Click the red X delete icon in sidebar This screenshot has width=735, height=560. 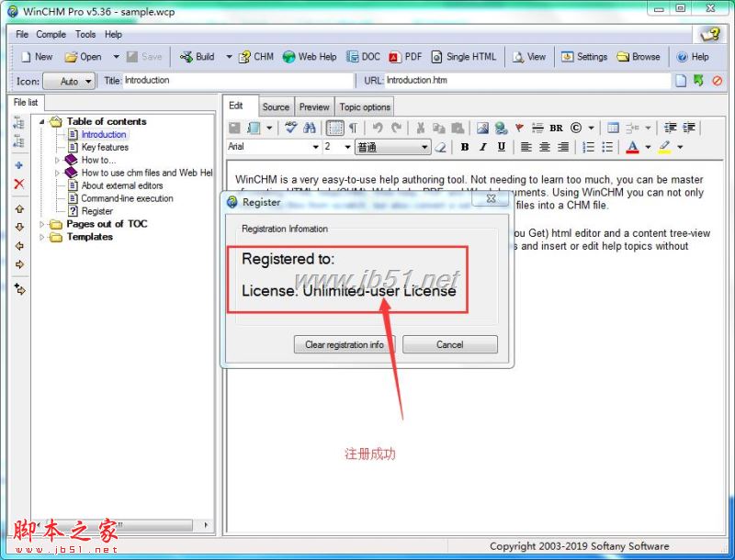[x=19, y=184]
